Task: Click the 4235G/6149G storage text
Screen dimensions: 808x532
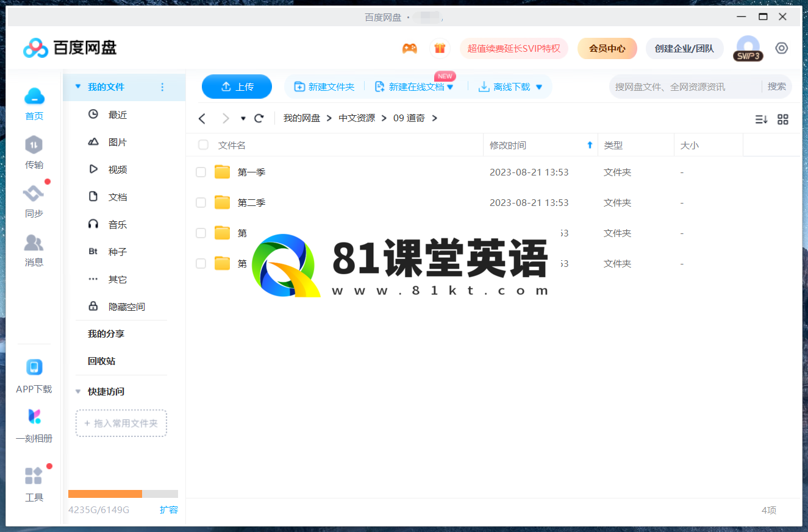Action: pyautogui.click(x=99, y=509)
